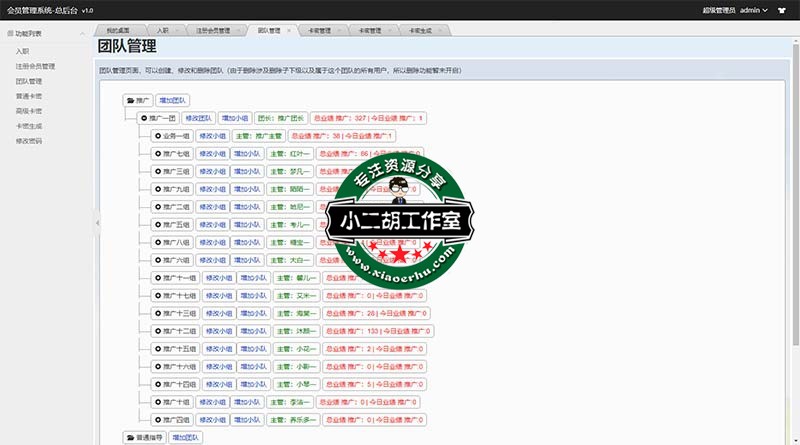Expand the 推广七组 group node
The width and height of the screenshot is (800, 445).
point(157,154)
